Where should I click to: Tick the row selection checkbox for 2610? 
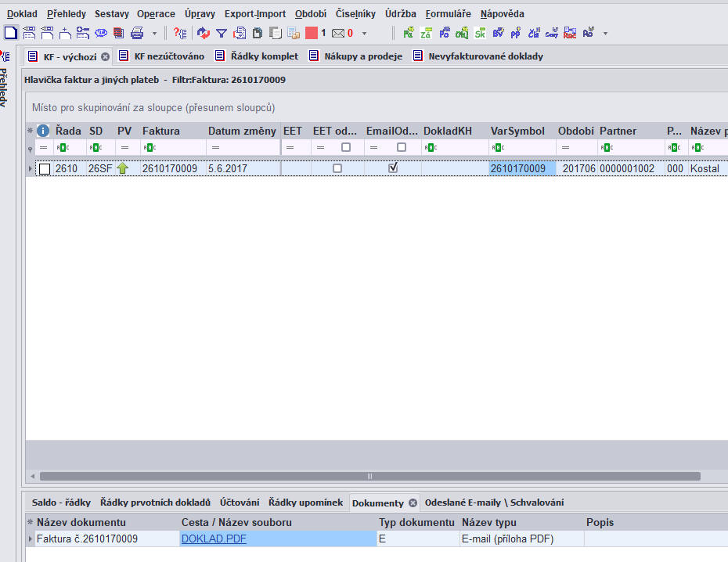(45, 169)
